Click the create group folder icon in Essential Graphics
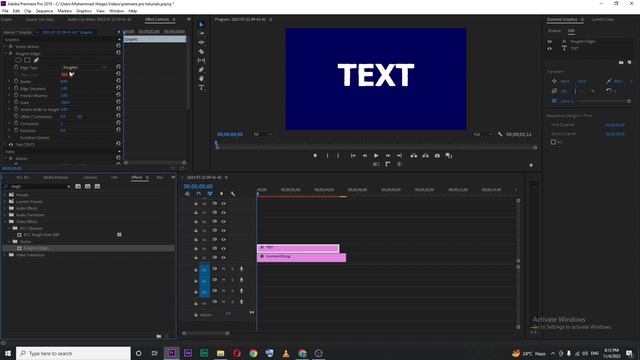 pos(621,62)
